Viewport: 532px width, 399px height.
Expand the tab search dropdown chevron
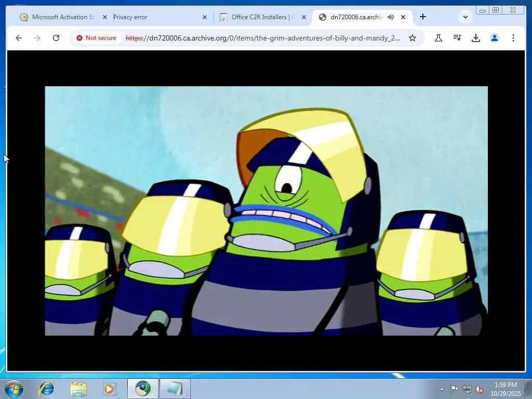[x=465, y=17]
